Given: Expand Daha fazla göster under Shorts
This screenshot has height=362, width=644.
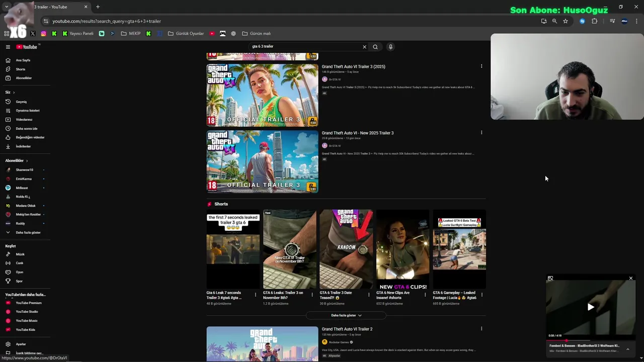Looking at the screenshot, I should (346, 315).
